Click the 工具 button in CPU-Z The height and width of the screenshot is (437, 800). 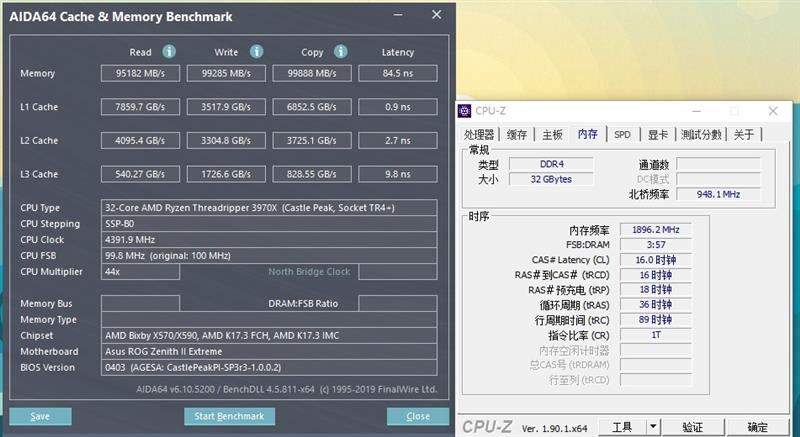pyautogui.click(x=622, y=427)
